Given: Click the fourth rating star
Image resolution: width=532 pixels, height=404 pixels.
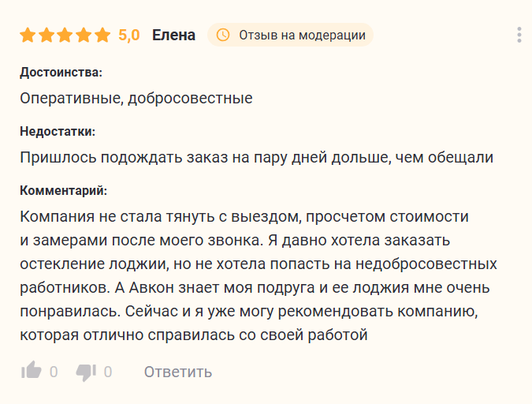Looking at the screenshot, I should (84, 36).
